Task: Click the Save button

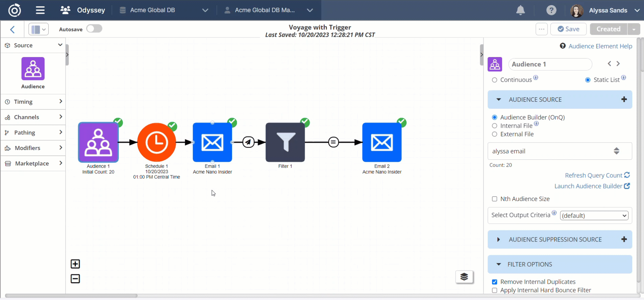Action: (568, 29)
